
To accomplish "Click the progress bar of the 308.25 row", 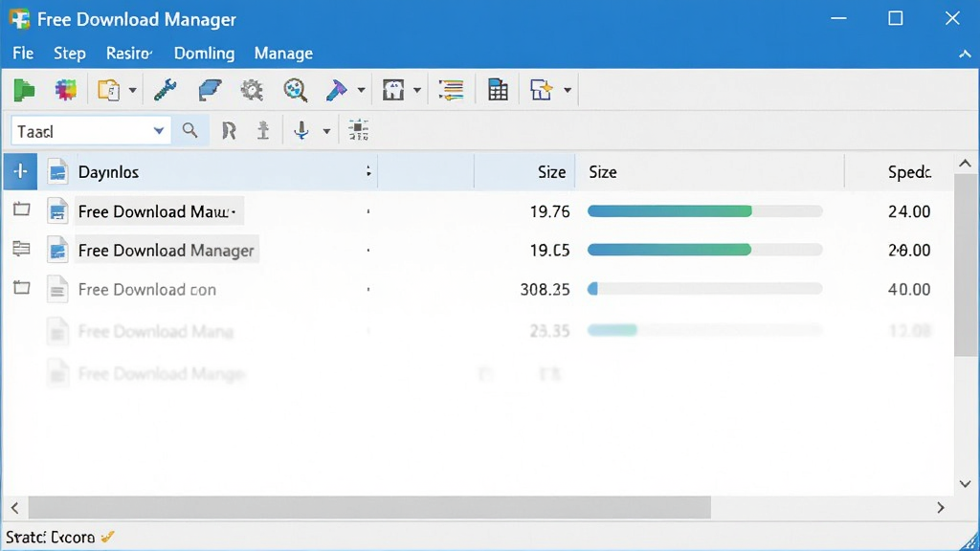I will (705, 289).
